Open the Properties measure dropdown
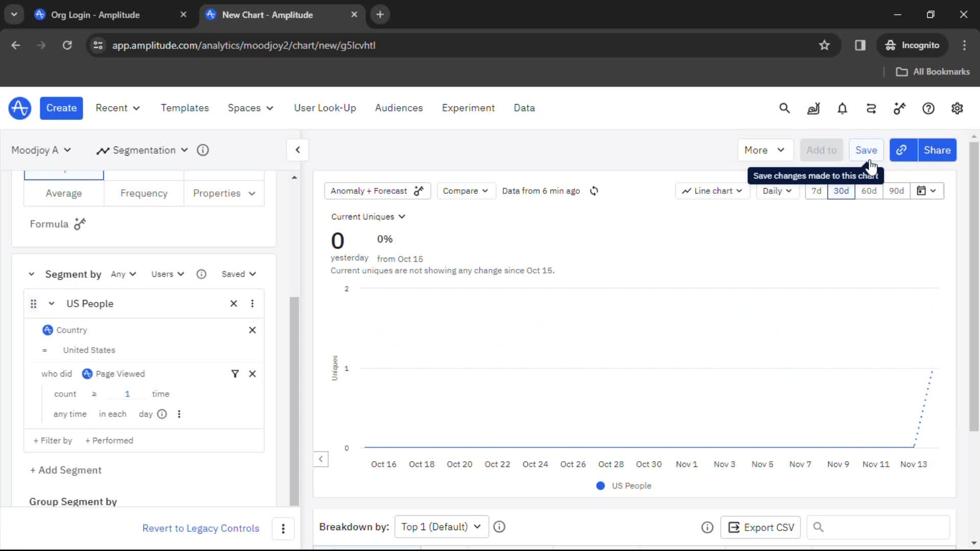The image size is (980, 551). [224, 193]
